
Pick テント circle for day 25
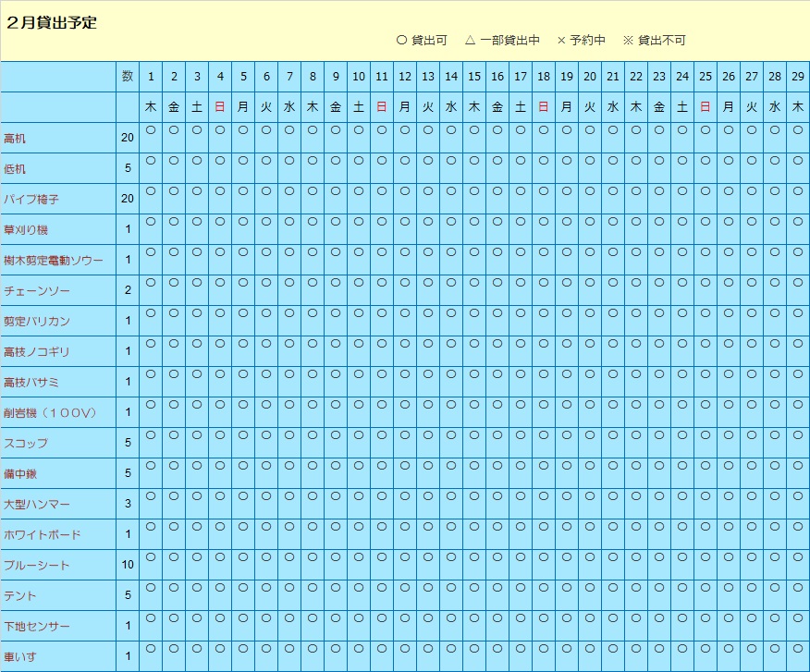[706, 588]
